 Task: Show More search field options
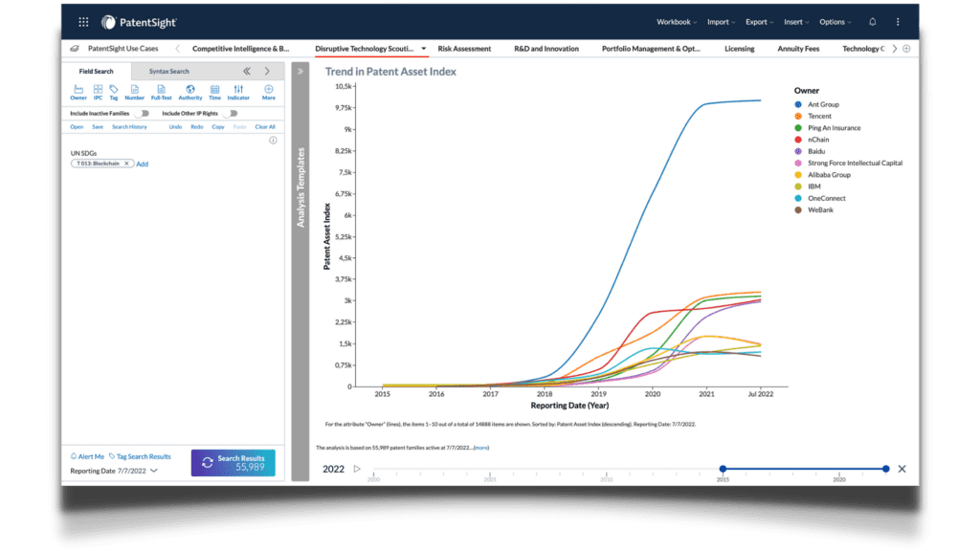(x=269, y=93)
